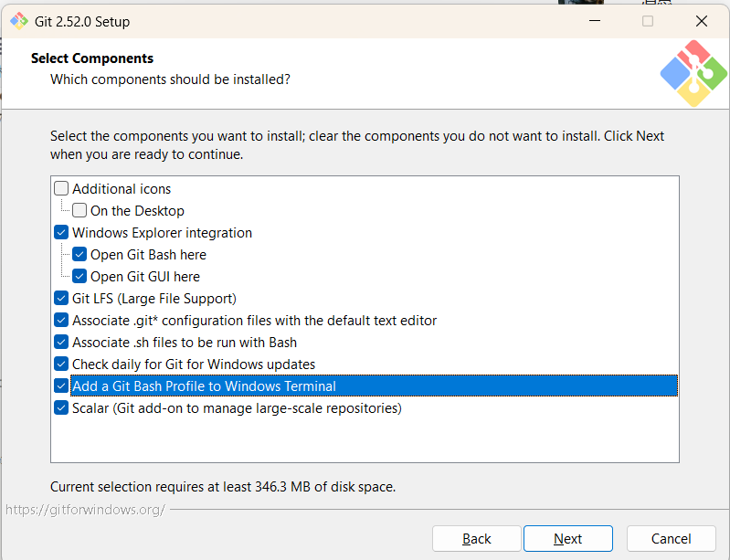Toggle Open Git GUI here checkbox

tap(79, 276)
